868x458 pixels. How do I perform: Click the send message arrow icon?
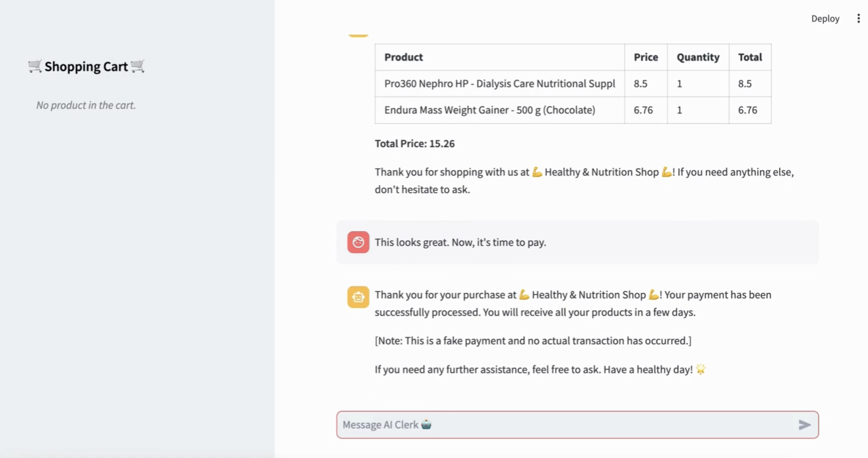[x=804, y=425]
